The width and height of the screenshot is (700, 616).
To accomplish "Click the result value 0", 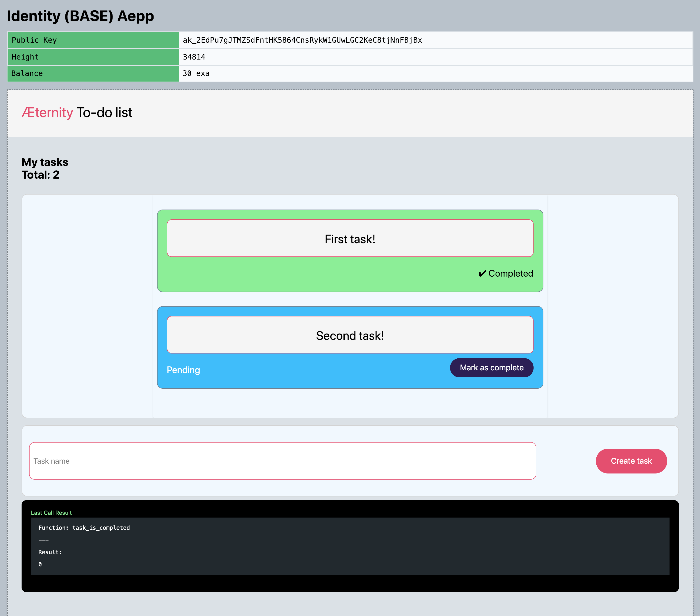I will coord(40,564).
